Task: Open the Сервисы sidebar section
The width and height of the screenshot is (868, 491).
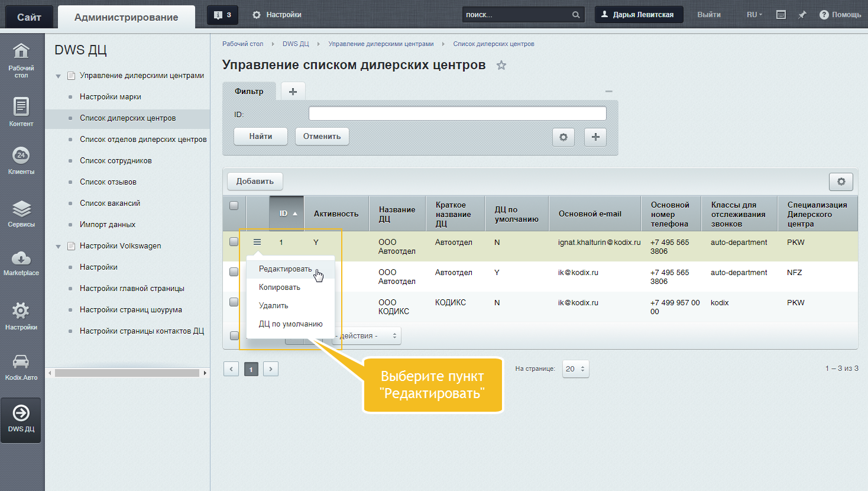Action: [21, 213]
